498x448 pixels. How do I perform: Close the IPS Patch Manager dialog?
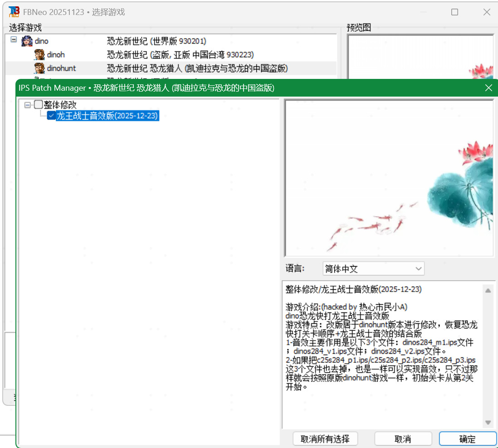pyautogui.click(x=488, y=88)
